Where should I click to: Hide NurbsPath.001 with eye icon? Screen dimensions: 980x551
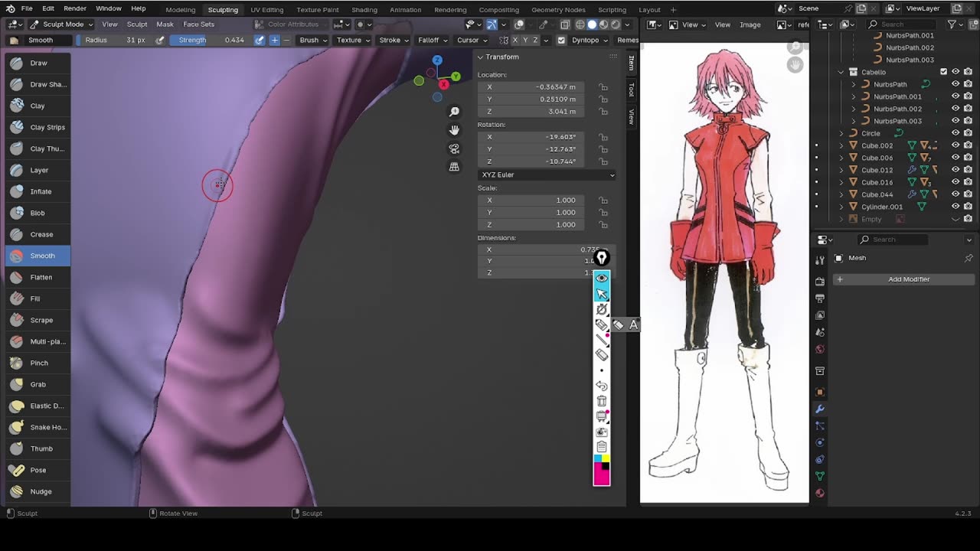coord(955,96)
